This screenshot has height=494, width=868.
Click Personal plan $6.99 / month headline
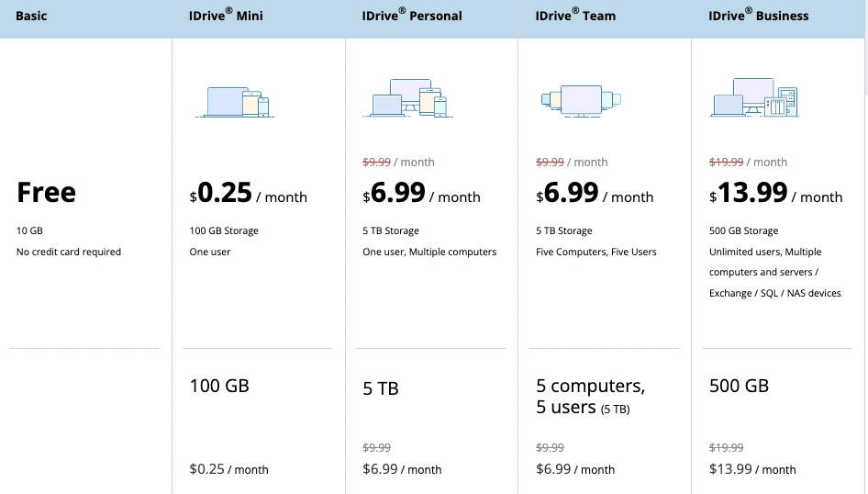(x=421, y=194)
